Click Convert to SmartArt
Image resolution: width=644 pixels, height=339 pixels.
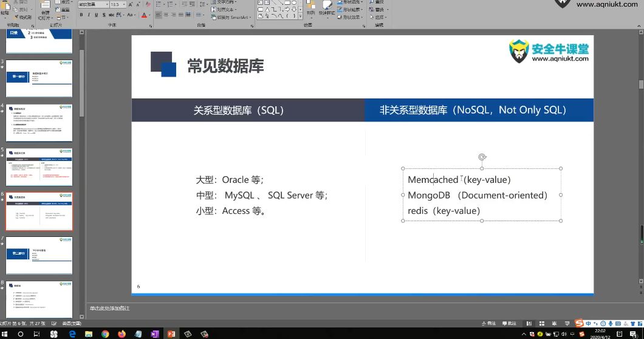coord(231,17)
